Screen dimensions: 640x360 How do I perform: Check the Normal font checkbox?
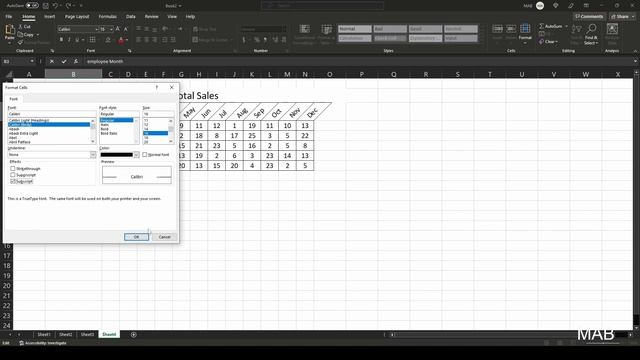point(144,155)
